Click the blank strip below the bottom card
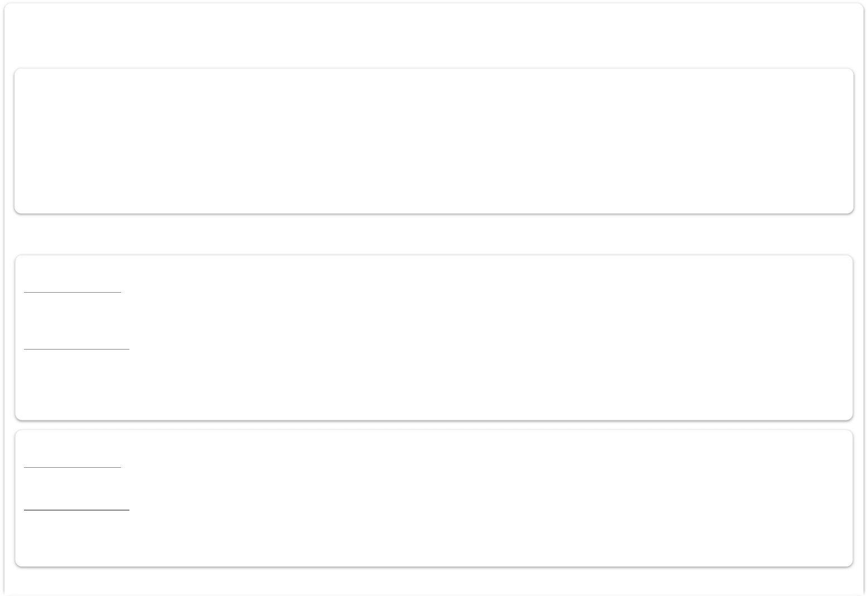Image resolution: width=868 pixels, height=596 pixels. tap(433, 580)
